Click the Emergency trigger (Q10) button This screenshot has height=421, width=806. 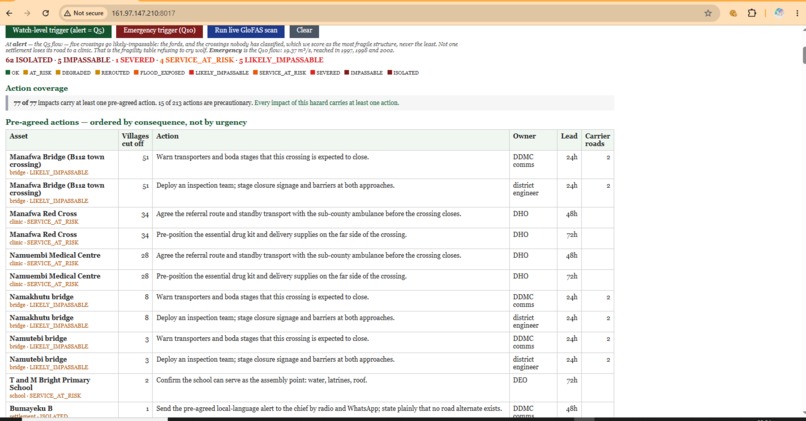coord(159,30)
